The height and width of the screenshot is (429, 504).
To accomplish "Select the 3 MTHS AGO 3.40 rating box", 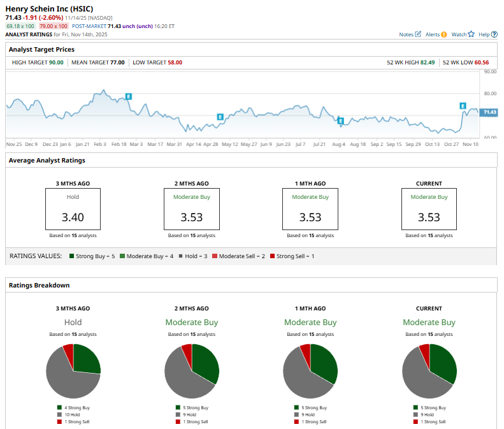I will pyautogui.click(x=73, y=209).
